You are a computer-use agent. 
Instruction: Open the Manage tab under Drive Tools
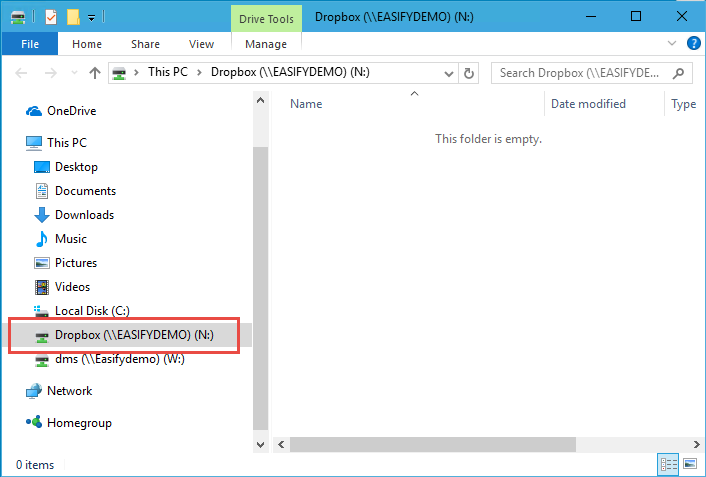(266, 44)
